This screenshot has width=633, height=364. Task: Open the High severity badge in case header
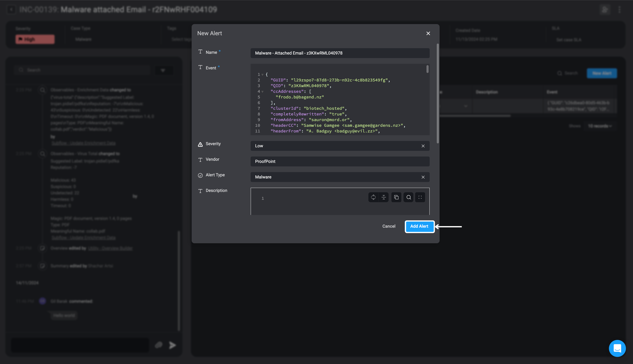[35, 39]
